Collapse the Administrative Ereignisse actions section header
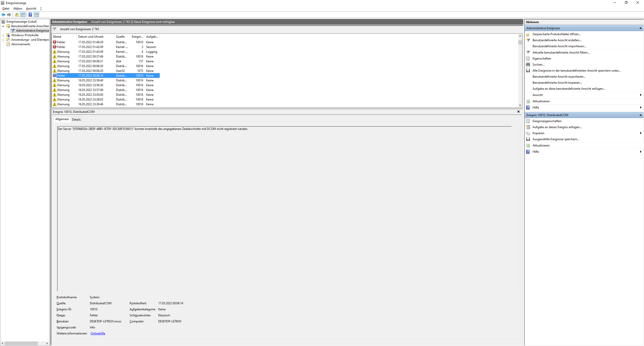Viewport: 644px width, 346px height. coord(640,28)
